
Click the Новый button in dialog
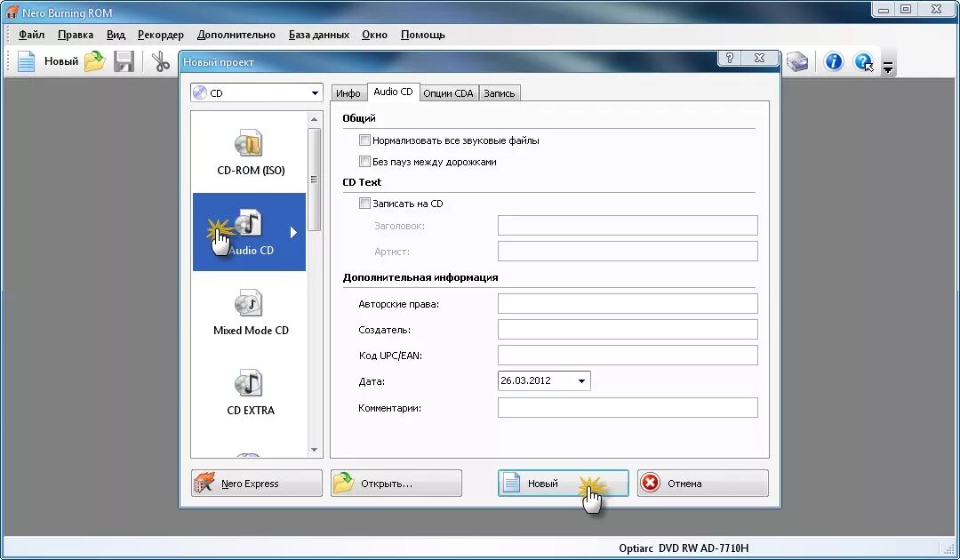(x=564, y=483)
